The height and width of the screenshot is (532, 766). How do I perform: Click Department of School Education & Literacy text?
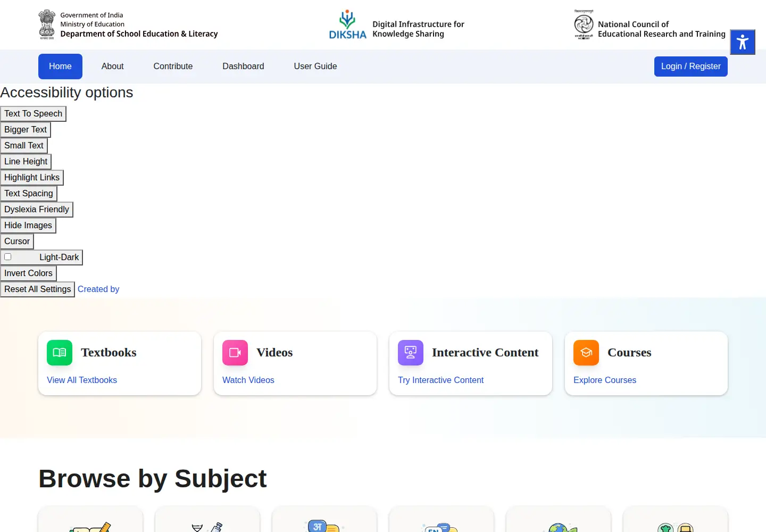coord(139,34)
